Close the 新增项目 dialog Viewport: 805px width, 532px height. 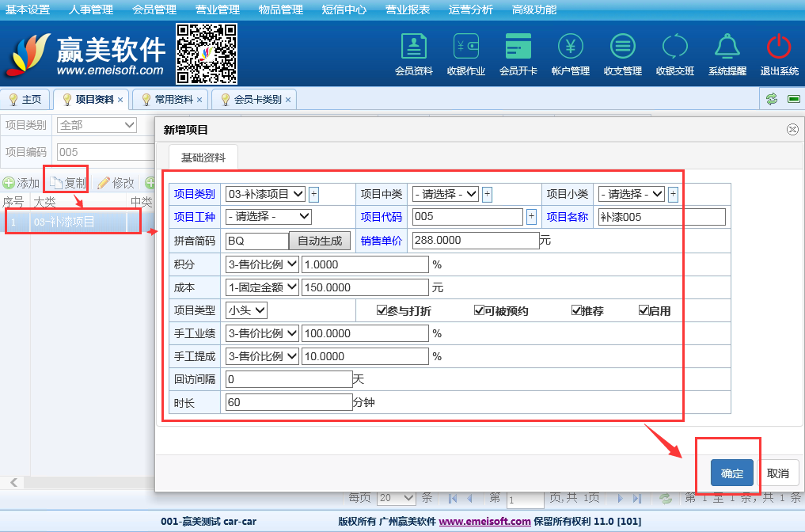tap(792, 130)
